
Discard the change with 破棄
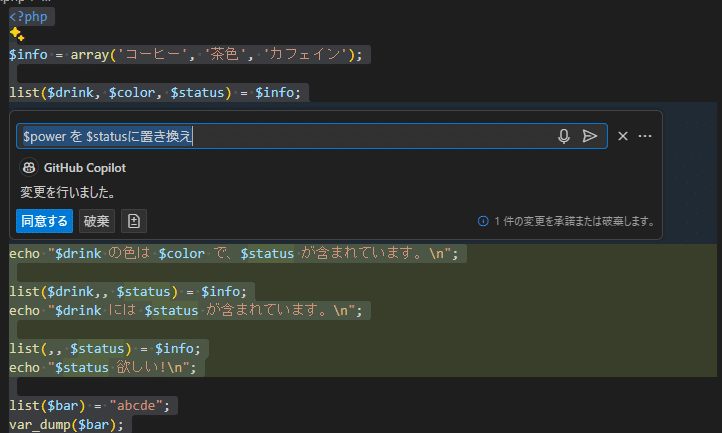tap(97, 221)
